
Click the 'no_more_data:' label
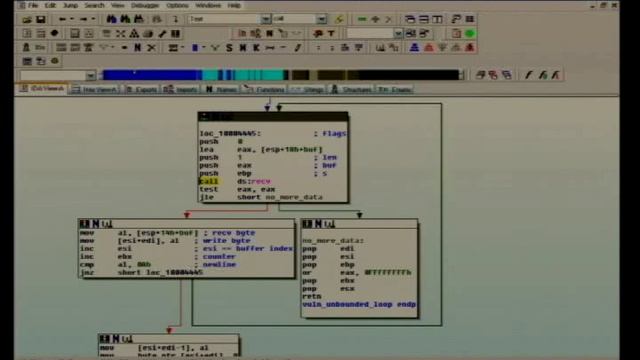click(333, 241)
